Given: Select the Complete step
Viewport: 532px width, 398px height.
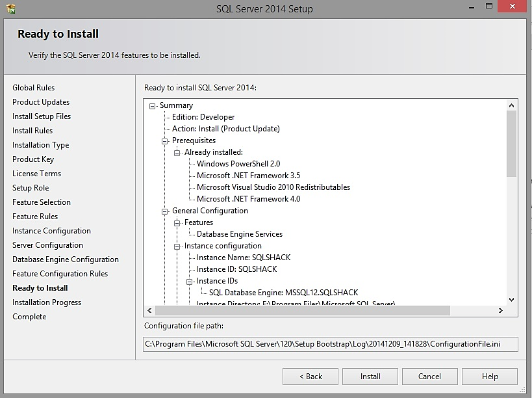Looking at the screenshot, I should [29, 317].
